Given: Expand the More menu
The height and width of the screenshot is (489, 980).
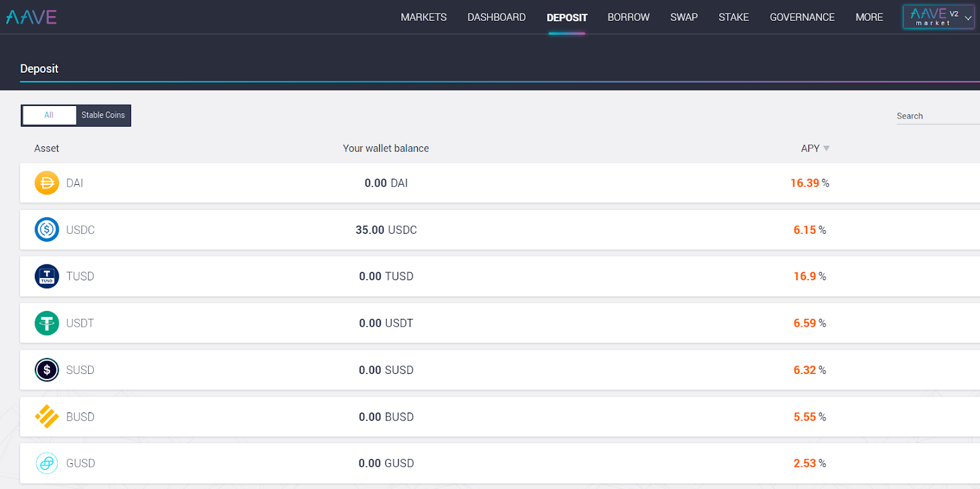Looking at the screenshot, I should point(869,17).
